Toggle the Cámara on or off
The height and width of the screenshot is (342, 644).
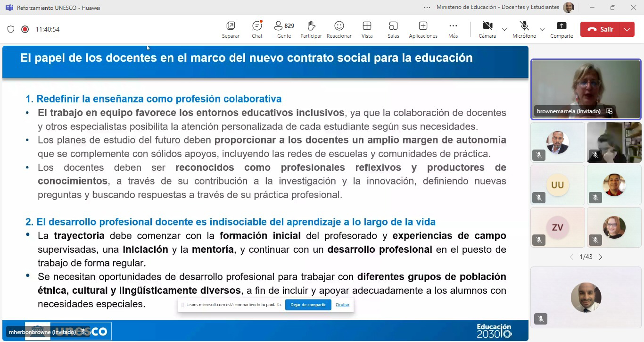tap(487, 29)
